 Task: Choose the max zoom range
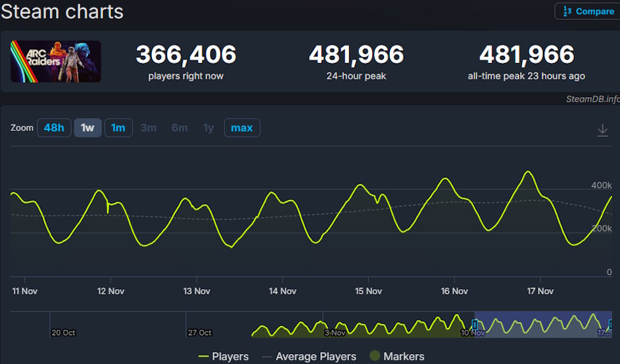pos(241,127)
